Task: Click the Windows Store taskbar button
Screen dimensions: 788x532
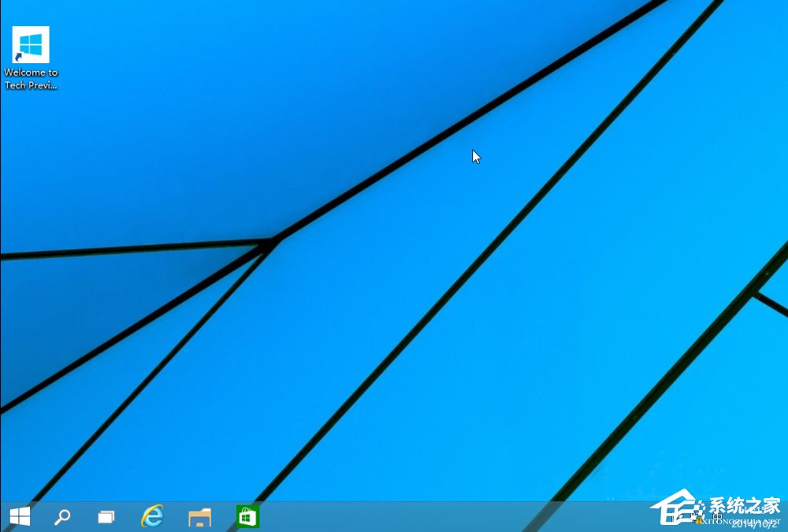Action: [247, 517]
